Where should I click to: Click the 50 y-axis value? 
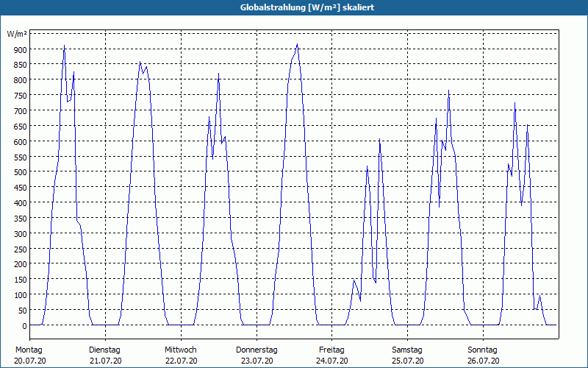[x=22, y=311]
